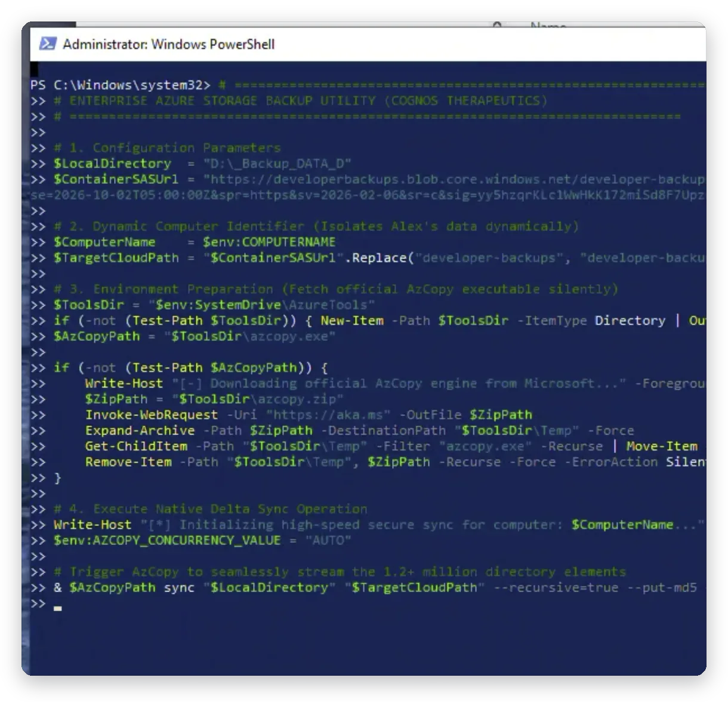Click the 'Administrator: Windows PowerShell' window title
Screen dimensions: 728x702
pyautogui.click(x=169, y=44)
